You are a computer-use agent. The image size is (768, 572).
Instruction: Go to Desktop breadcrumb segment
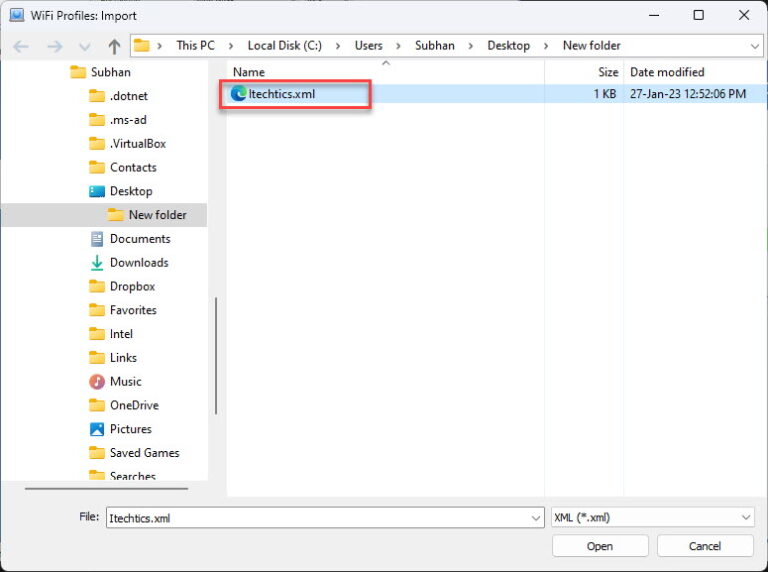(x=508, y=46)
